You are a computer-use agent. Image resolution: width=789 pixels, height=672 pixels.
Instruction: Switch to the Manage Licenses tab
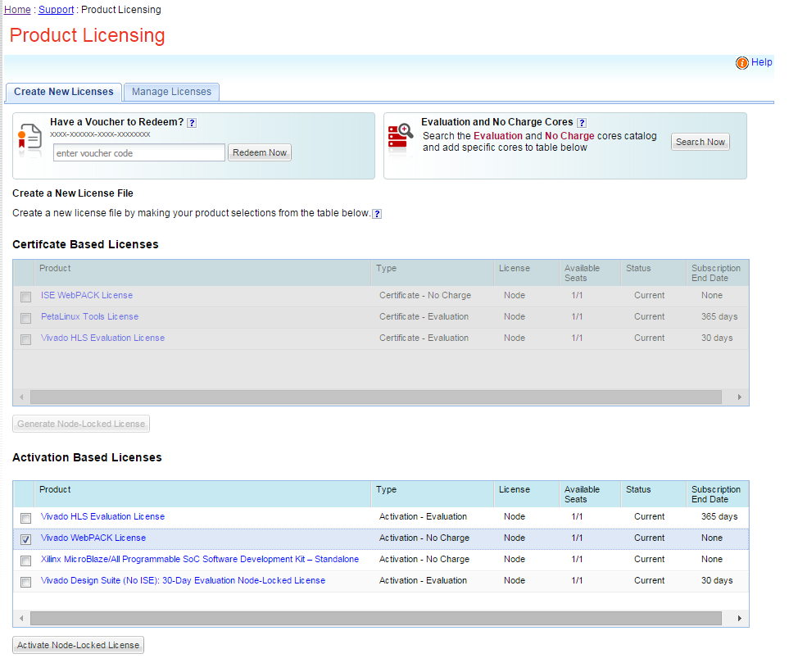click(x=171, y=92)
